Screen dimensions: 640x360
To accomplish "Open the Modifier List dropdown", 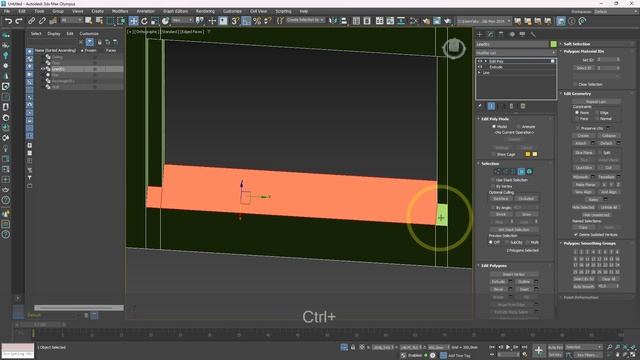I will pos(516,53).
